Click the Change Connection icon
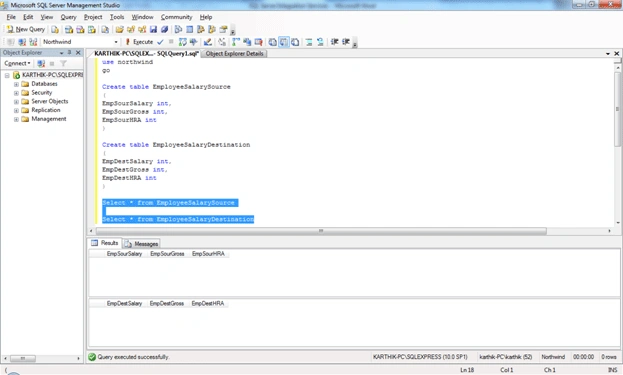Viewport: 623px width, 375px height. pyautogui.click(x=33, y=42)
